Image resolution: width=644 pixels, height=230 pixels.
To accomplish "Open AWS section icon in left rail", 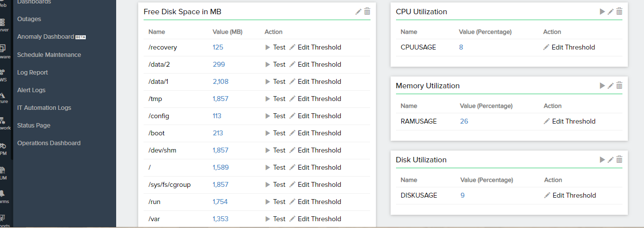I will pyautogui.click(x=2, y=72).
